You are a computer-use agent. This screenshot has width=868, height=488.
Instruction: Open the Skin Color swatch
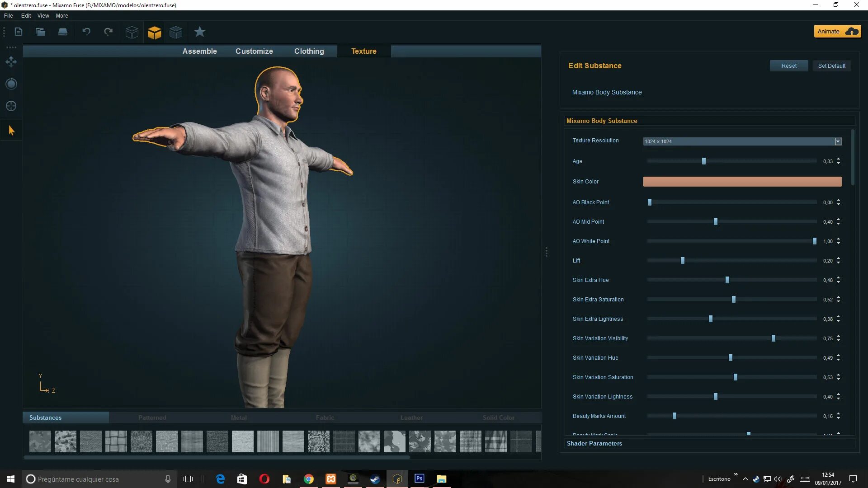[x=742, y=182]
